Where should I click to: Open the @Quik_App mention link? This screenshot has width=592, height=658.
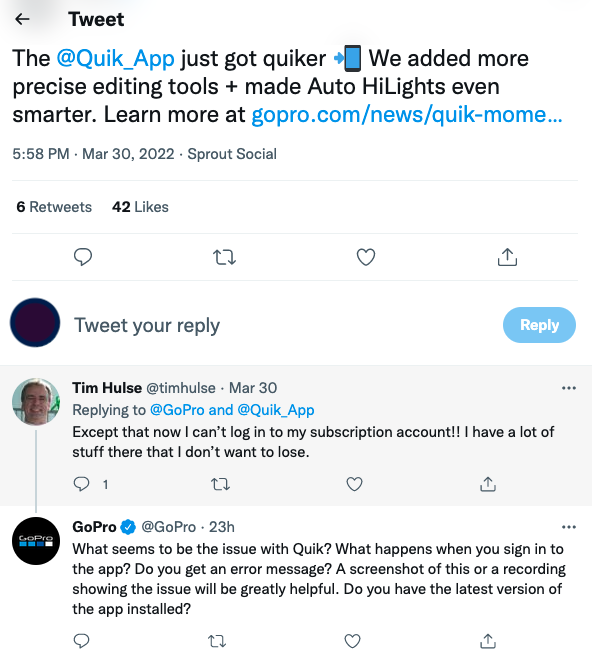point(115,58)
